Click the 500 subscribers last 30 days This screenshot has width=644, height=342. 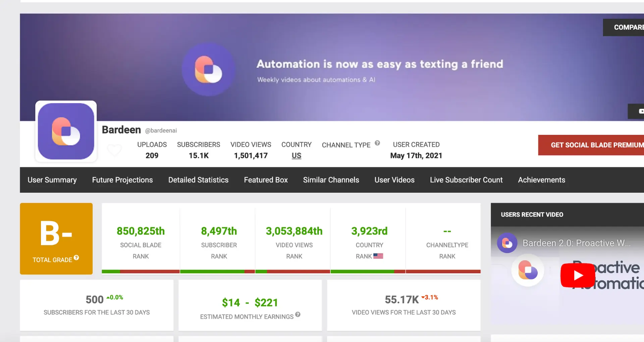point(95,300)
